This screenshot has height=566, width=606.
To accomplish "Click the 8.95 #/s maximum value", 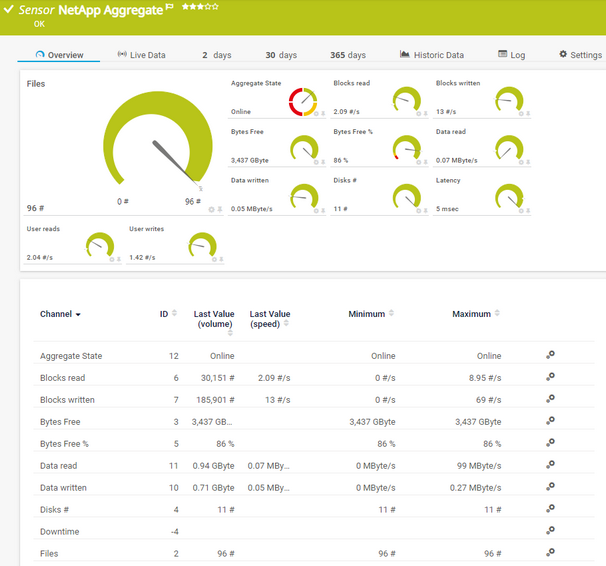I will coord(485,378).
